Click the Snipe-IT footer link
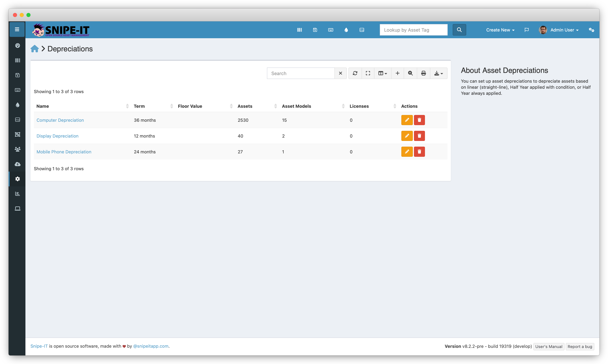This screenshot has height=364, width=608. pyautogui.click(x=39, y=346)
